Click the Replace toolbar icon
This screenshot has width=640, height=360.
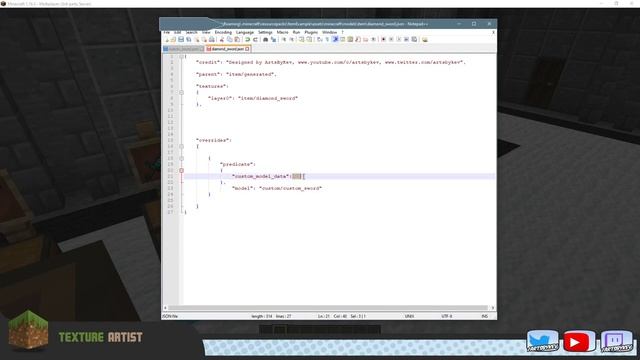(x=273, y=40)
